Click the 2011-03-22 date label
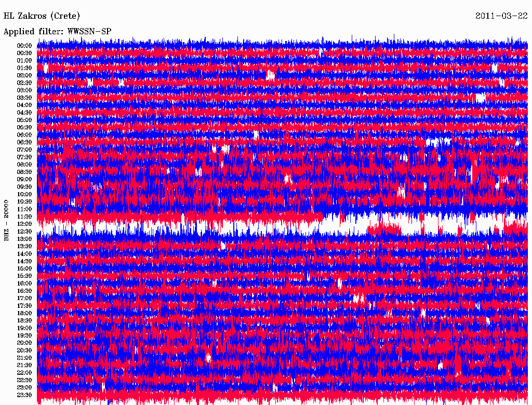Viewport: 532px width, 405px height. tap(501, 16)
